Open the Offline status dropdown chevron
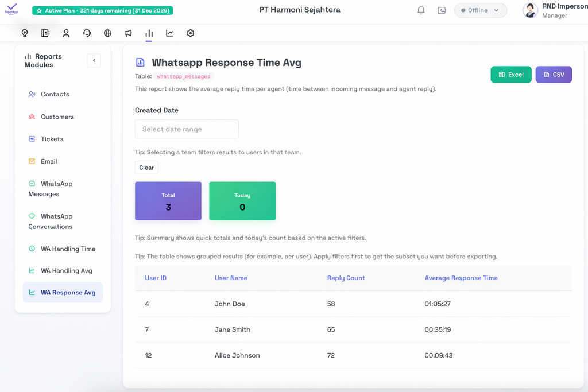The image size is (588, 392). pos(496,10)
